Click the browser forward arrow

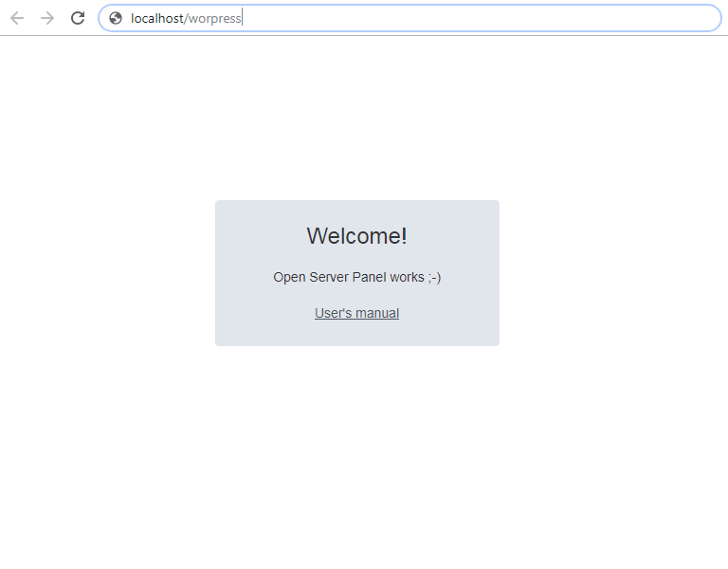point(46,18)
